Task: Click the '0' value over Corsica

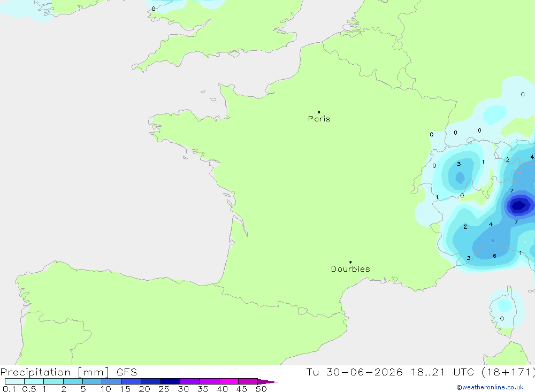Action: click(502, 319)
